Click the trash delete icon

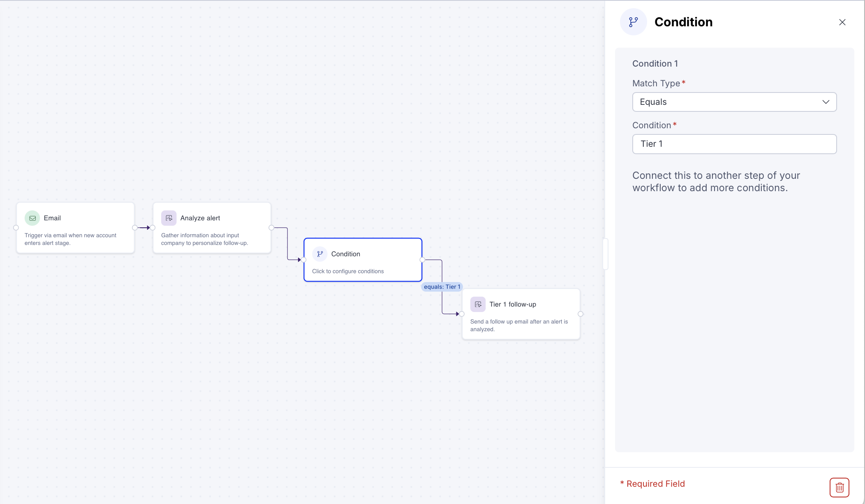[839, 488]
